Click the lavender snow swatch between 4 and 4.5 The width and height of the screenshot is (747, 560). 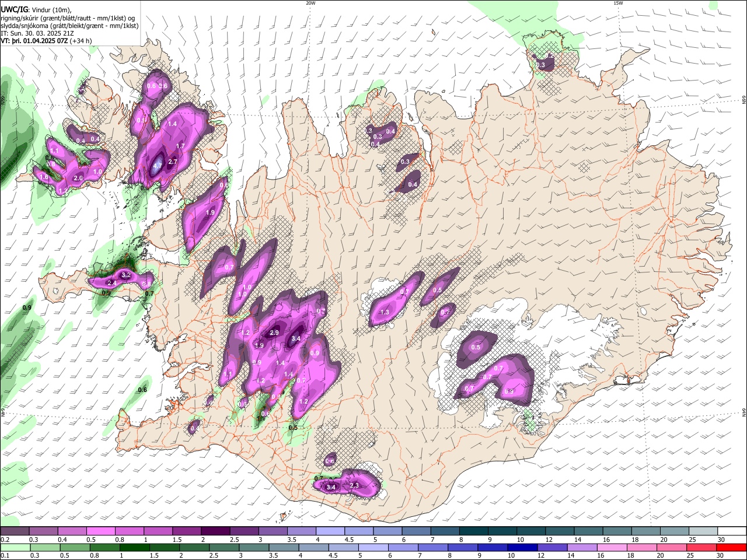(330, 531)
